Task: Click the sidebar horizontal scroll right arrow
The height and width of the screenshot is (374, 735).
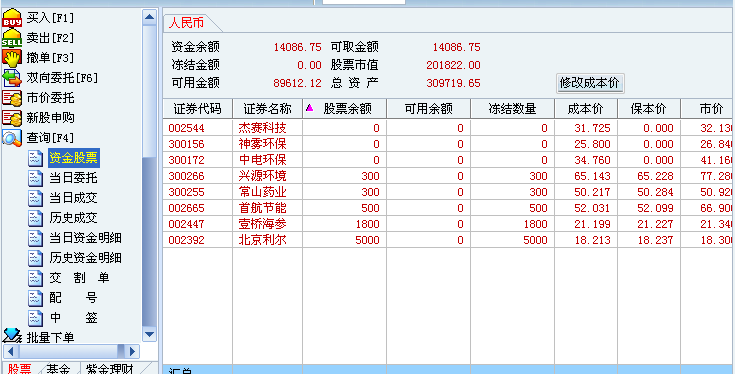Action: coord(132,351)
